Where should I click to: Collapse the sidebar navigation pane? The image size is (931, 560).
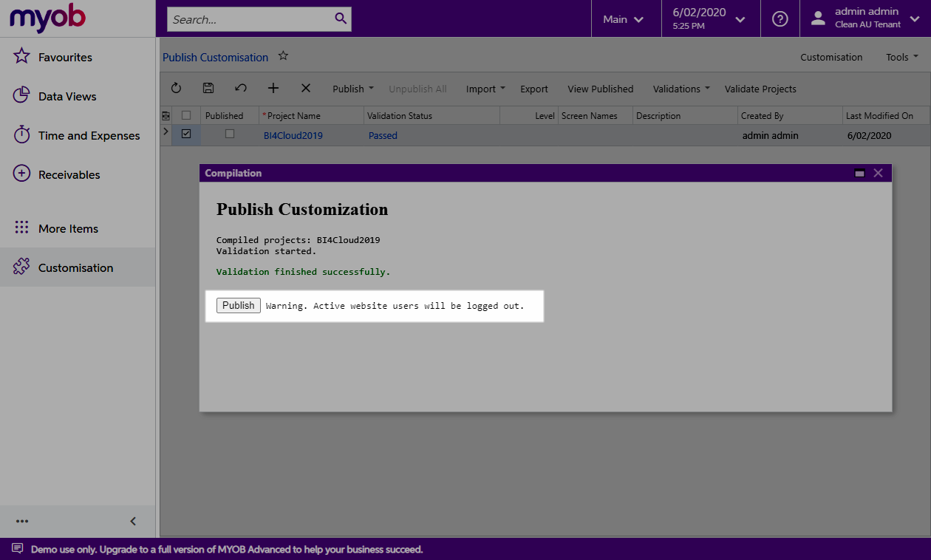[133, 521]
